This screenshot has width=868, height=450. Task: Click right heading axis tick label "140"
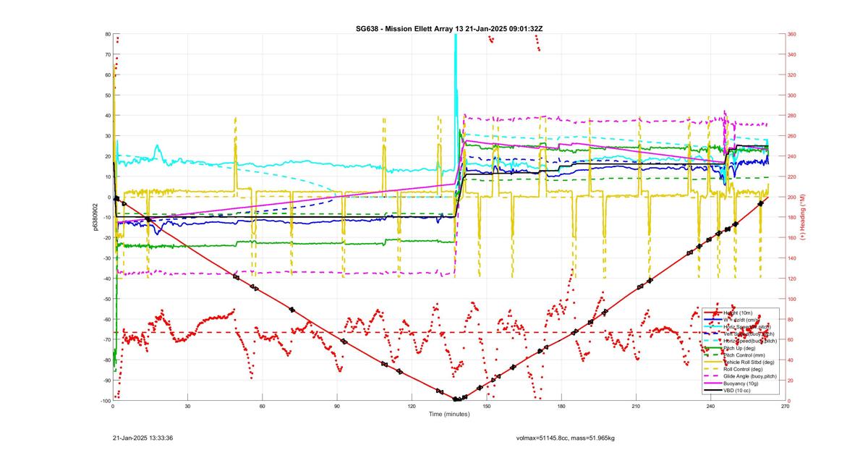792,258
